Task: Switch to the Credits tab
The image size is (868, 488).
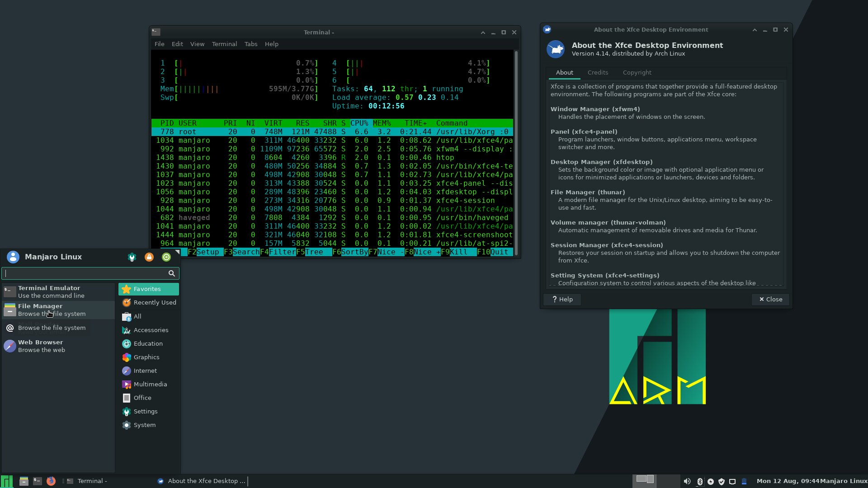Action: coord(598,73)
